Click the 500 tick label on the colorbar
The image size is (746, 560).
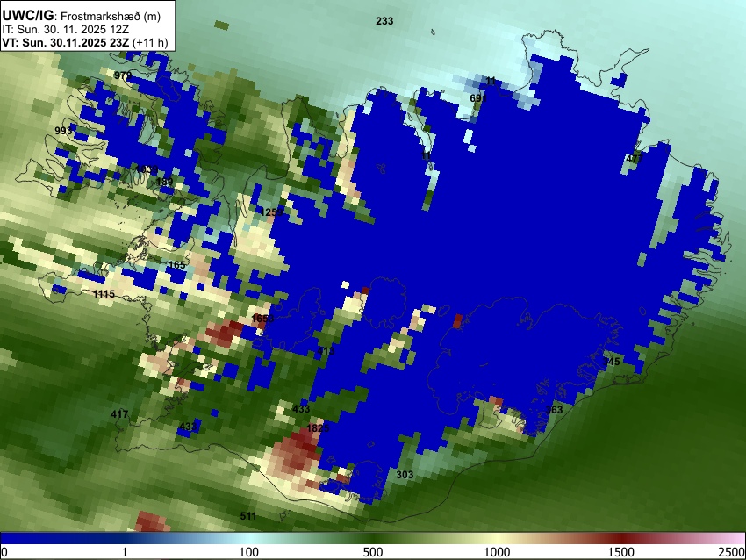[x=372, y=552]
